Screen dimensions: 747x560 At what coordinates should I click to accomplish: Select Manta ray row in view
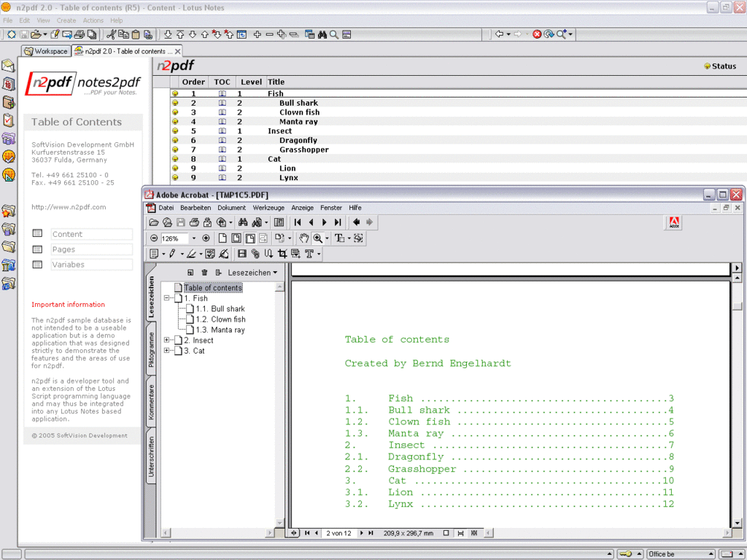click(x=458, y=122)
